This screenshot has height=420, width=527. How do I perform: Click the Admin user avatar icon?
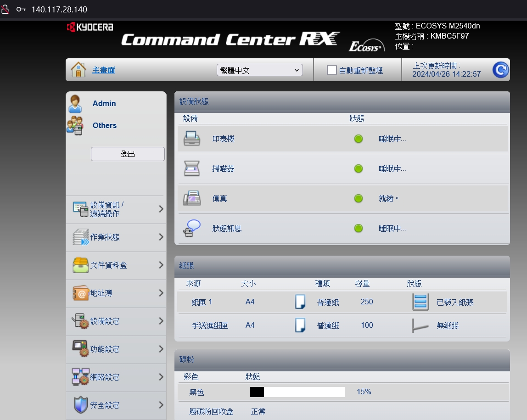tap(75, 103)
